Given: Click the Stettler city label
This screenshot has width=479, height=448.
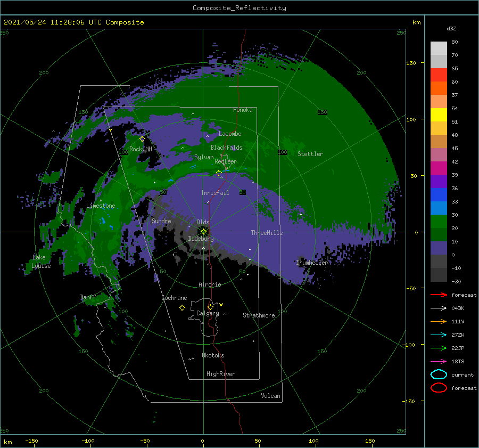Looking at the screenshot, I should click(x=310, y=154).
